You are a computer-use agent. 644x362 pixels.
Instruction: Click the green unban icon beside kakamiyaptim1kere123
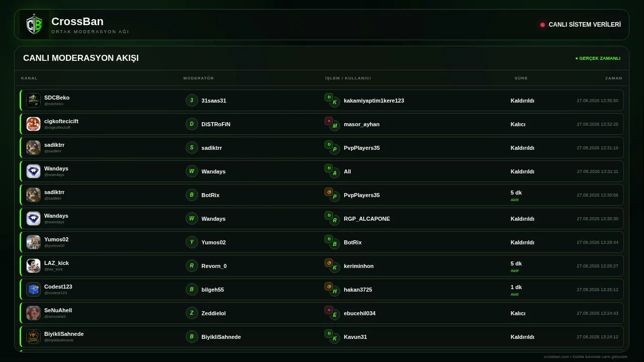click(329, 97)
